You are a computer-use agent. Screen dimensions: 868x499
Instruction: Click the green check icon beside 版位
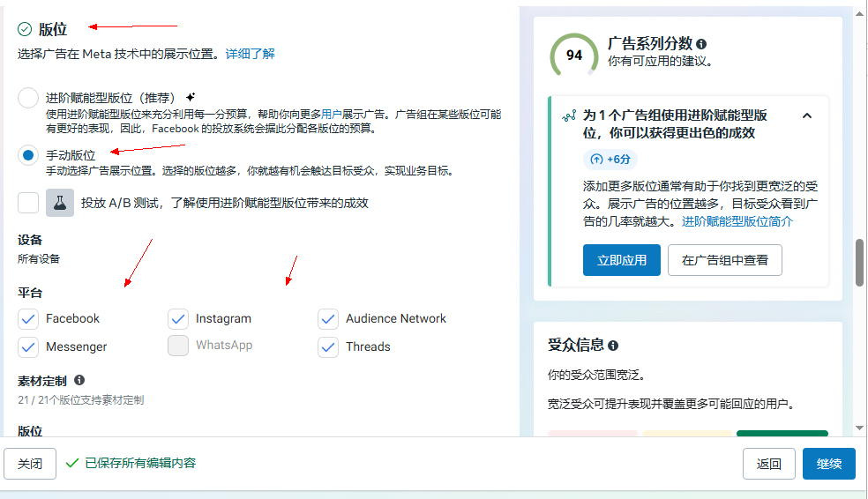pyautogui.click(x=25, y=29)
